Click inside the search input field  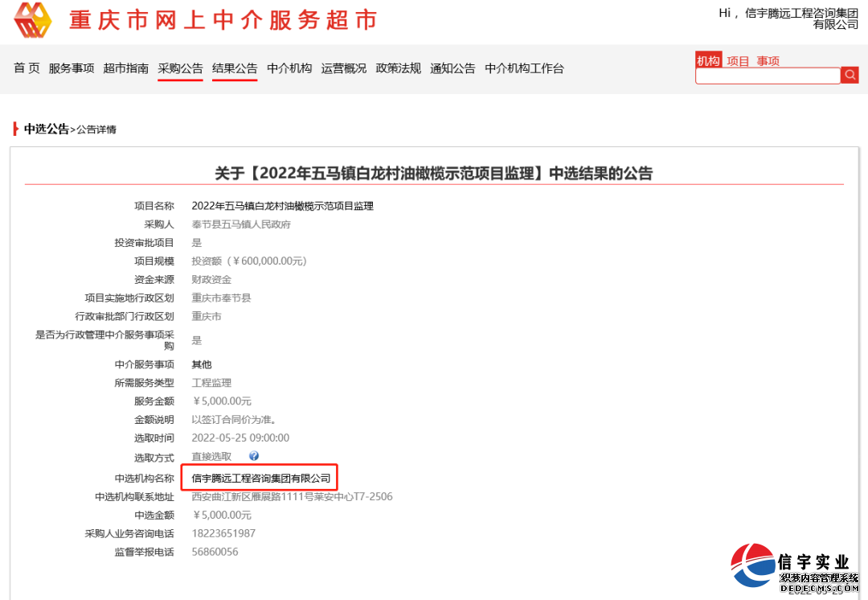pyautogui.click(x=768, y=75)
